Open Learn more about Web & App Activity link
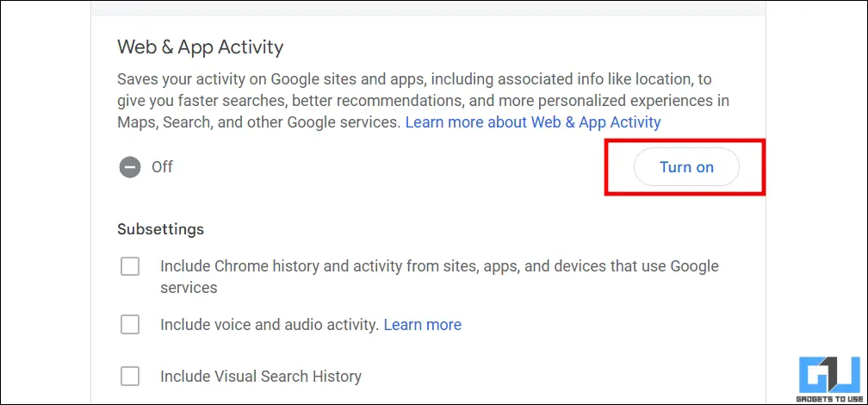 click(533, 122)
